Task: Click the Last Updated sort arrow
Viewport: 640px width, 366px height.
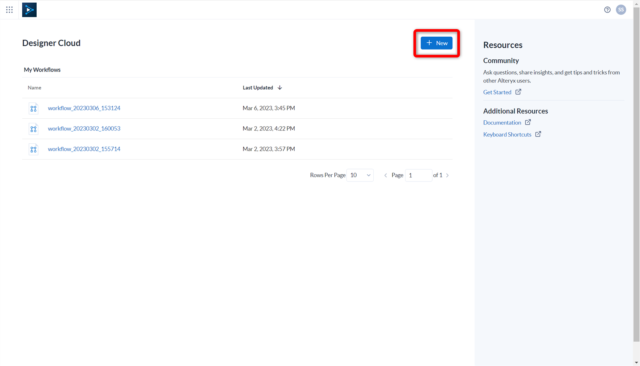Action: coord(280,88)
